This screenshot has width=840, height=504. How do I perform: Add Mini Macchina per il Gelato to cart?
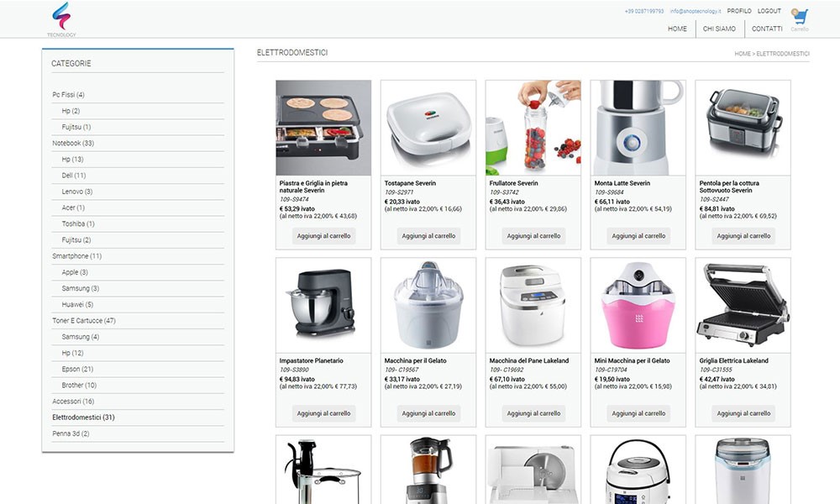638,413
